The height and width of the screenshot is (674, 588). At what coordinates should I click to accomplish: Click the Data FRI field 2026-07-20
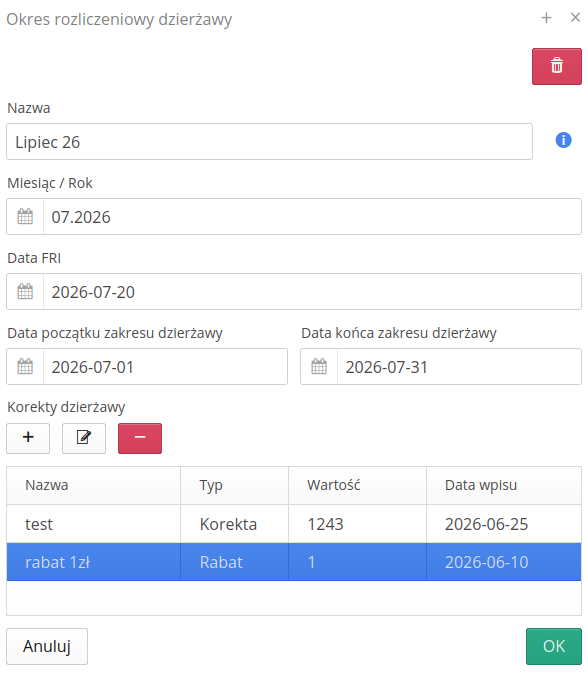pyautogui.click(x=312, y=291)
